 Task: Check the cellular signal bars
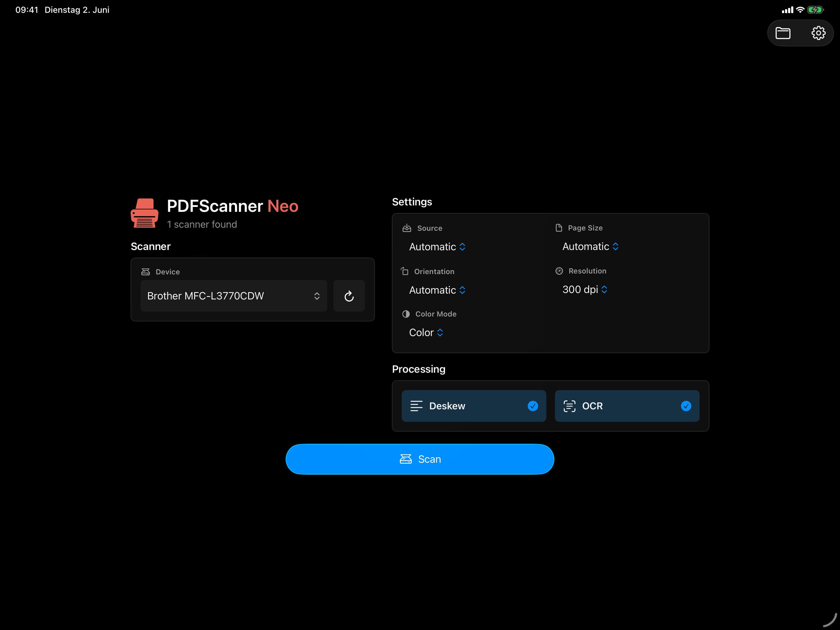click(x=787, y=10)
